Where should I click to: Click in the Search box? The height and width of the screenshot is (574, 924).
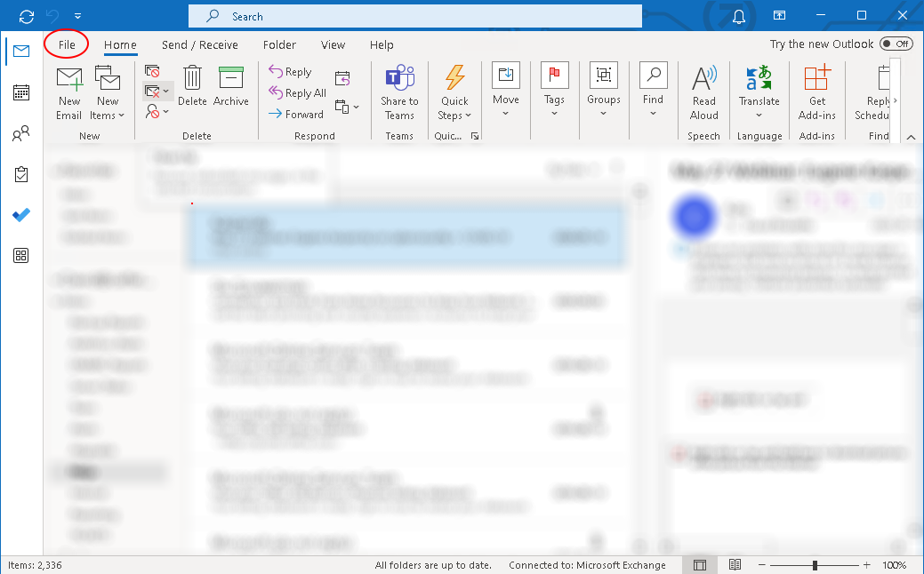coord(414,17)
